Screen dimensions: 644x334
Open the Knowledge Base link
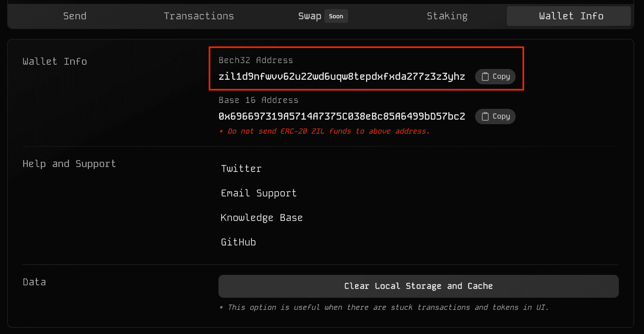(262, 218)
